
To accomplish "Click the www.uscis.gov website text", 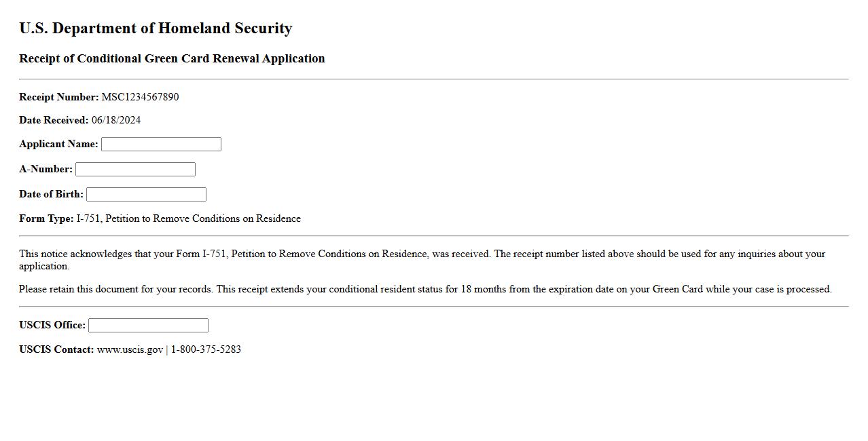I will [130, 349].
